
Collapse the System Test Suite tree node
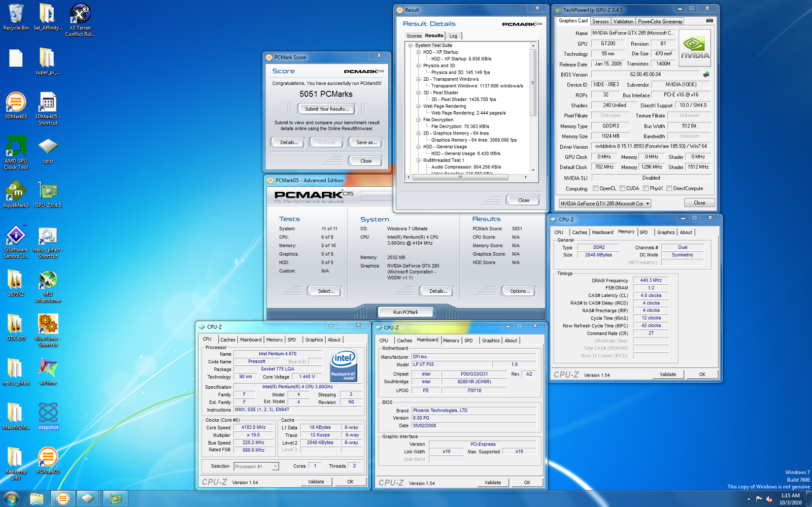coord(411,45)
